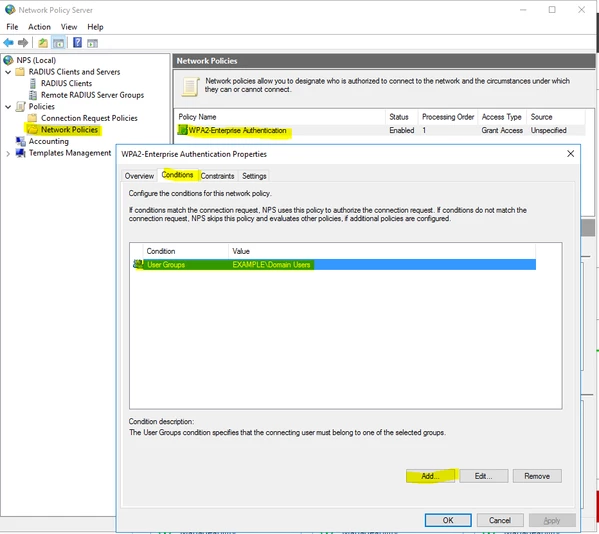The height and width of the screenshot is (534, 599).
Task: Click the Network Policies folder icon
Action: [x=32, y=129]
